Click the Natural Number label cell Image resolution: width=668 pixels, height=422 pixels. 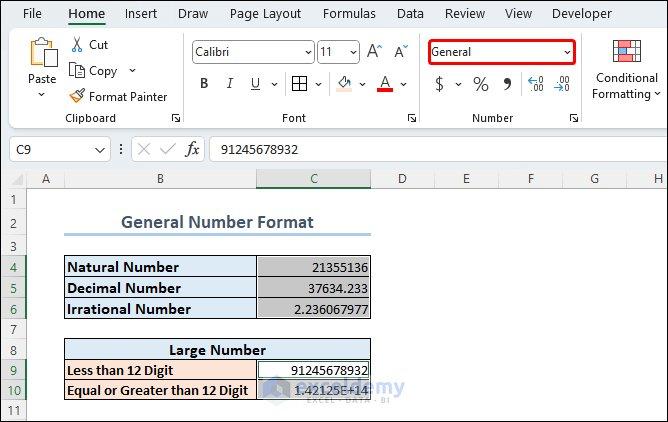point(160,267)
